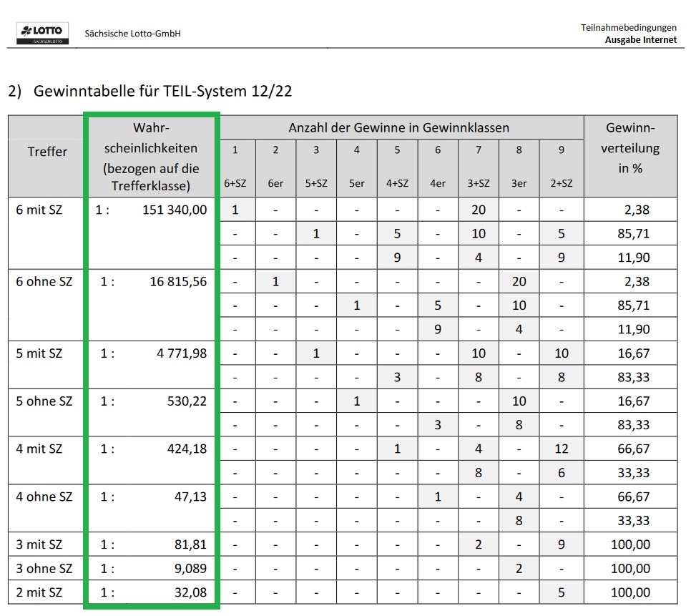Click the probability value '424,18'
Image resolution: width=691 pixels, height=616 pixels.
pos(187,449)
